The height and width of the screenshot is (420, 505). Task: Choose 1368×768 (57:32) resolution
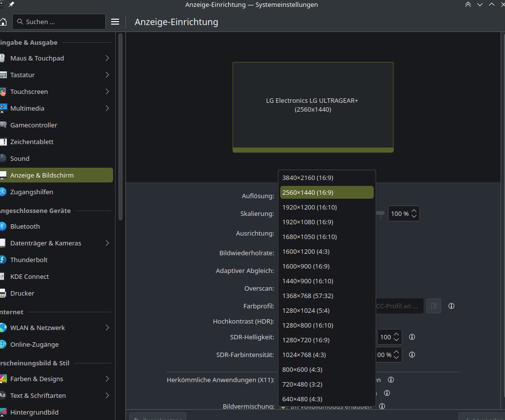pos(327,296)
